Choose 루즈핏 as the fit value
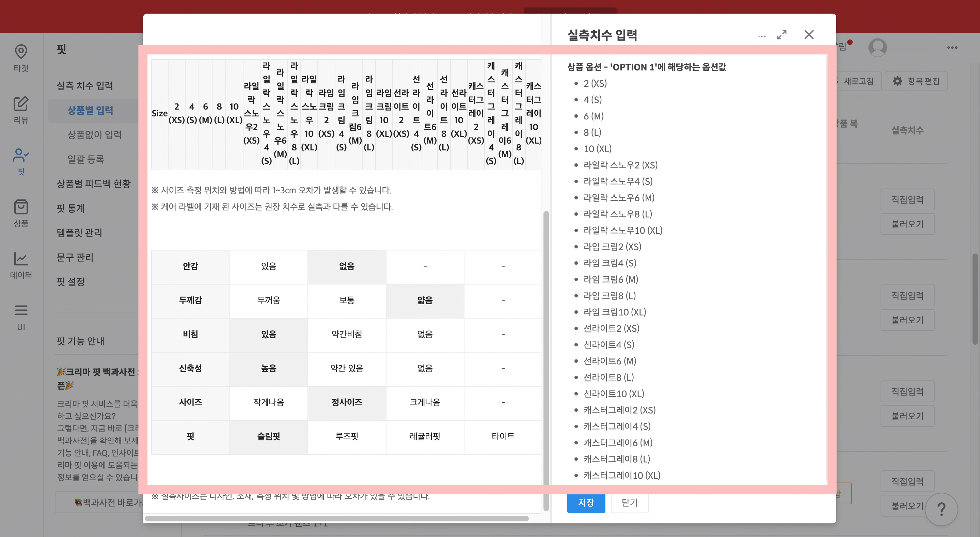This screenshot has width=980, height=537. pyautogui.click(x=347, y=437)
